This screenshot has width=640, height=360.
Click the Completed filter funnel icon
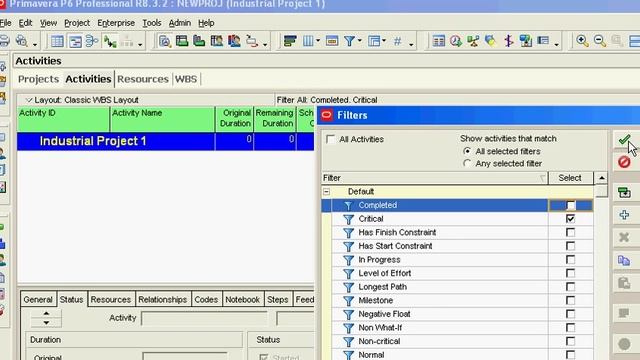(348, 205)
